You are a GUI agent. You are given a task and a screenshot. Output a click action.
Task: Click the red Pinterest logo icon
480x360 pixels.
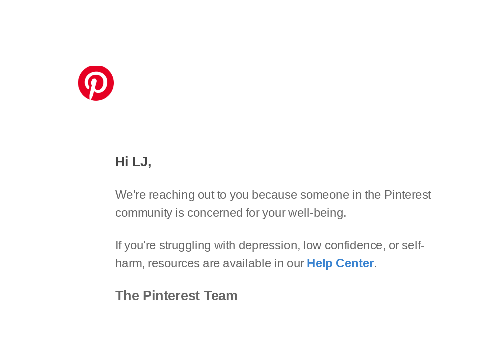96,83
